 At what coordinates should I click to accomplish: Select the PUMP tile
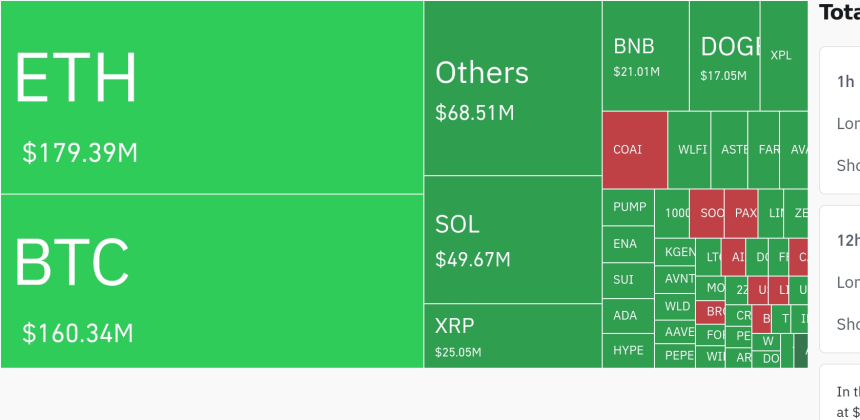(628, 207)
